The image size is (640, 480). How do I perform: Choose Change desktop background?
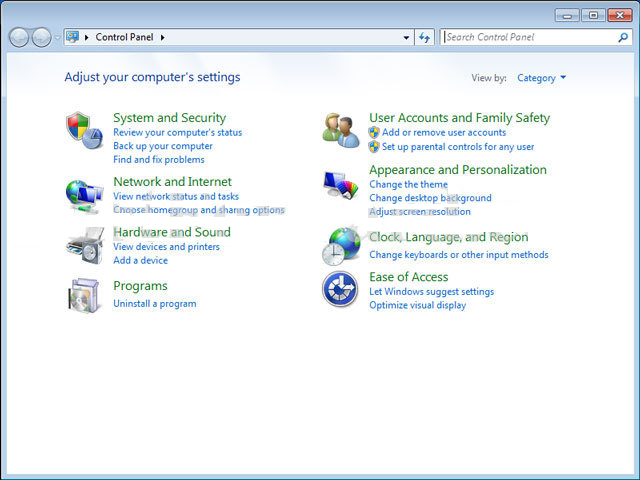[430, 198]
